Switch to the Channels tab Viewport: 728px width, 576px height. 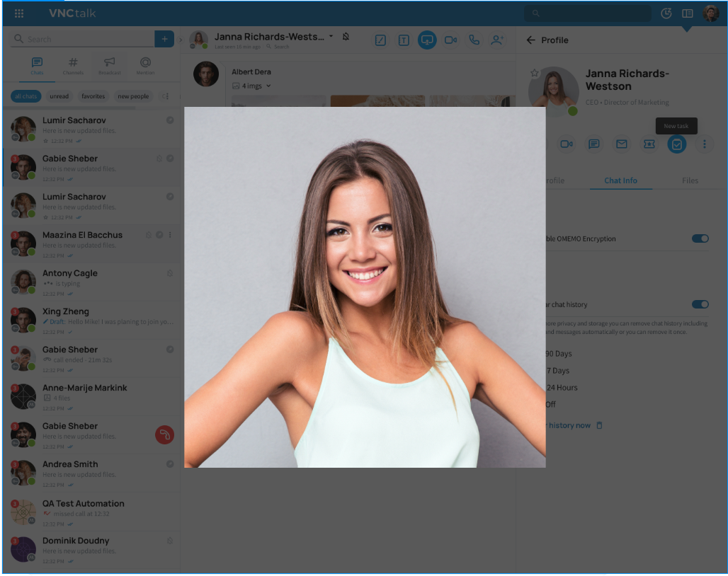[x=73, y=66]
